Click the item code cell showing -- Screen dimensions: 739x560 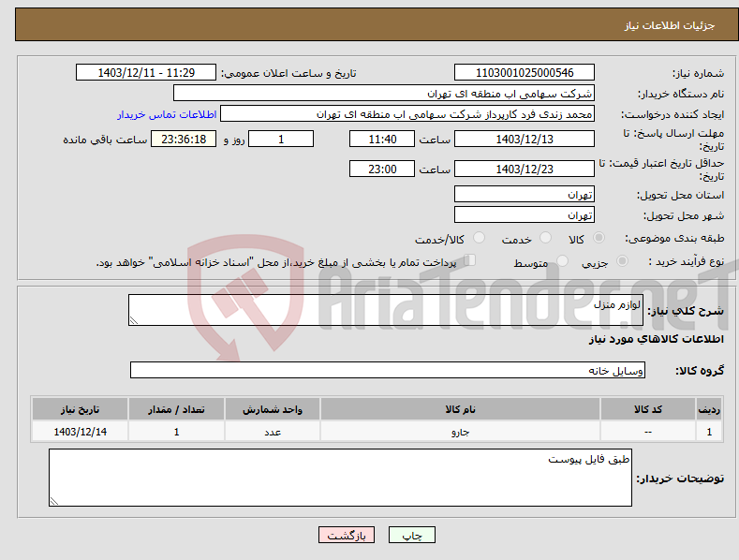(648, 432)
